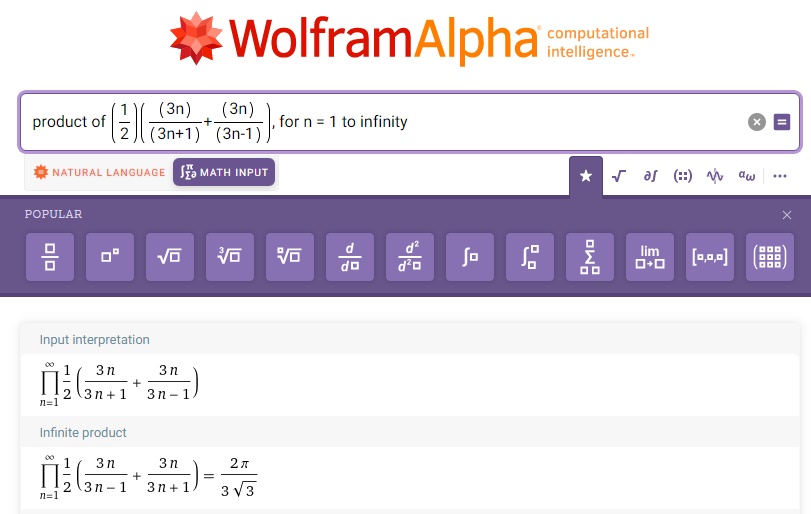Click the Infinite product heading

pos(83,433)
